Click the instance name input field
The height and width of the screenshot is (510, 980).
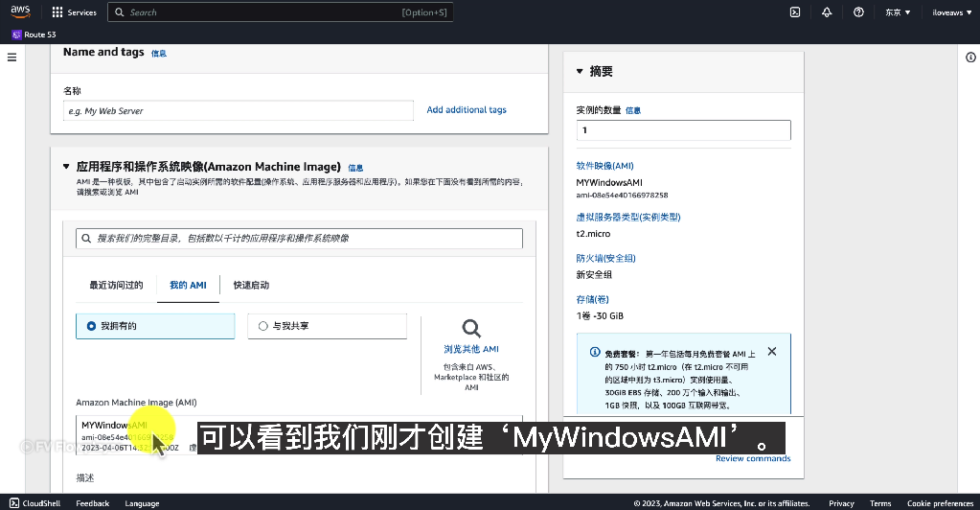(x=239, y=111)
